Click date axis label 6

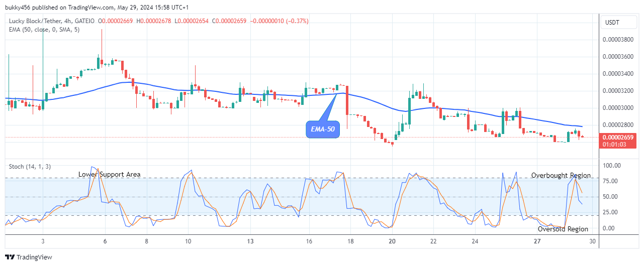105,241
